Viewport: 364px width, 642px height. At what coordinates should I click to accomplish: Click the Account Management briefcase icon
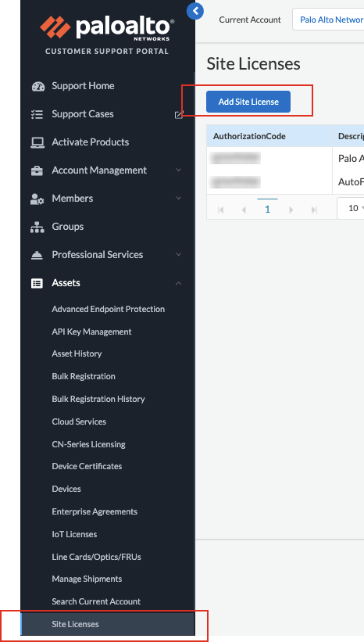37,170
